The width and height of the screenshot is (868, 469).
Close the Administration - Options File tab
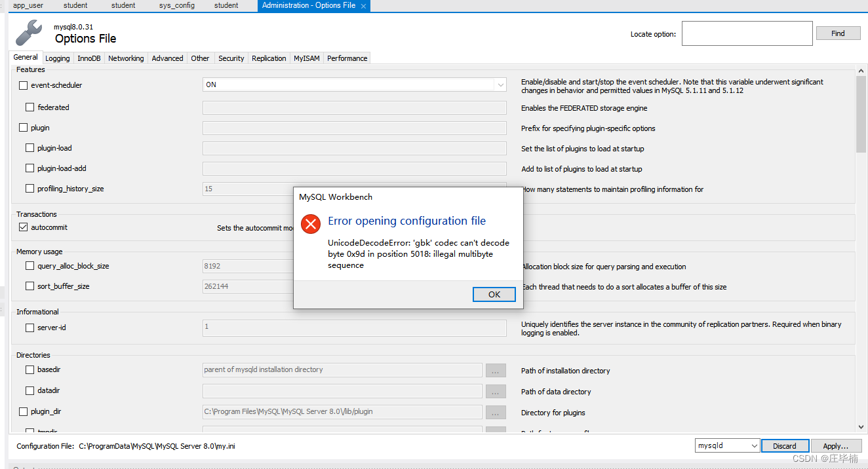point(363,6)
